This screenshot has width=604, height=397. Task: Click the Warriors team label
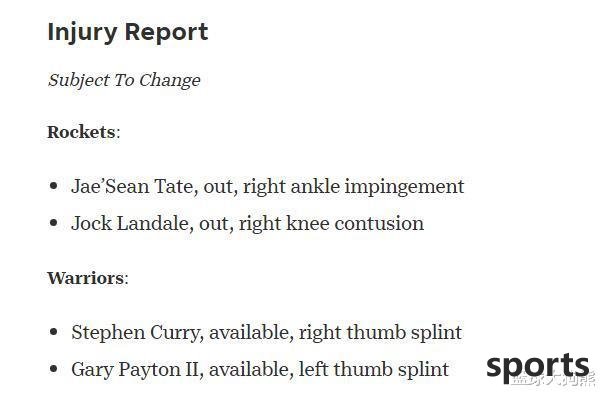coord(85,278)
